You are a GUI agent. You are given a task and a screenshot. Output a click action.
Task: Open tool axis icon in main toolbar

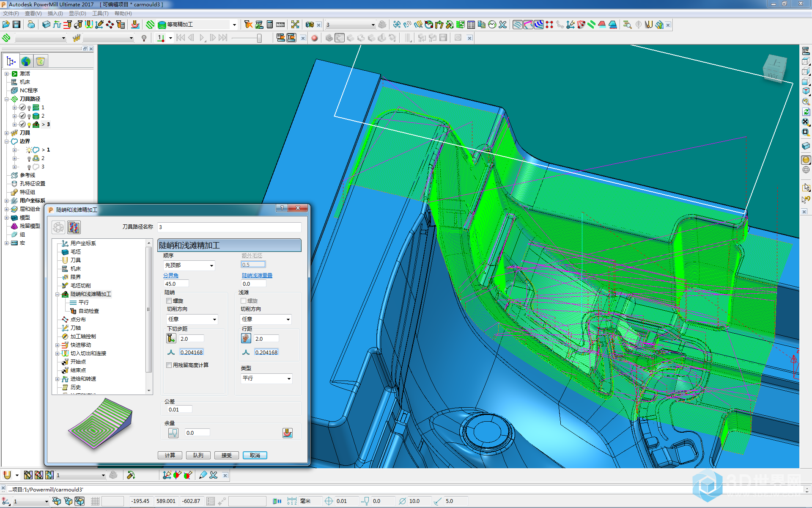click(x=99, y=25)
